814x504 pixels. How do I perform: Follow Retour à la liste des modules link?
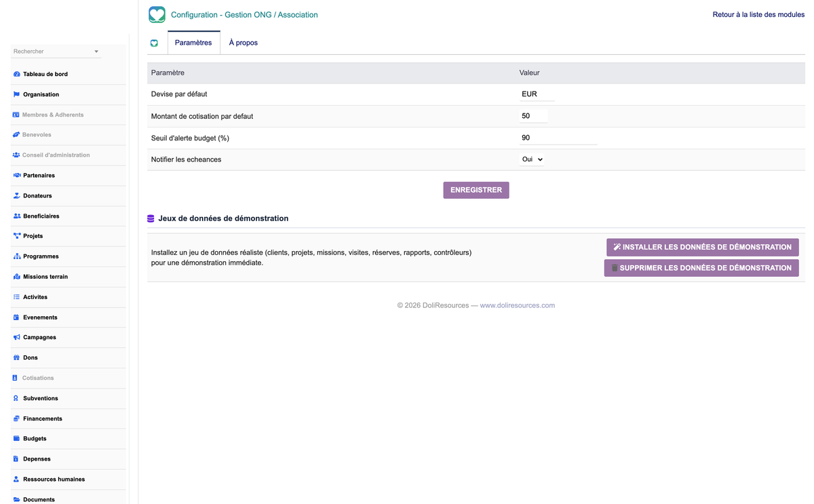tap(758, 15)
